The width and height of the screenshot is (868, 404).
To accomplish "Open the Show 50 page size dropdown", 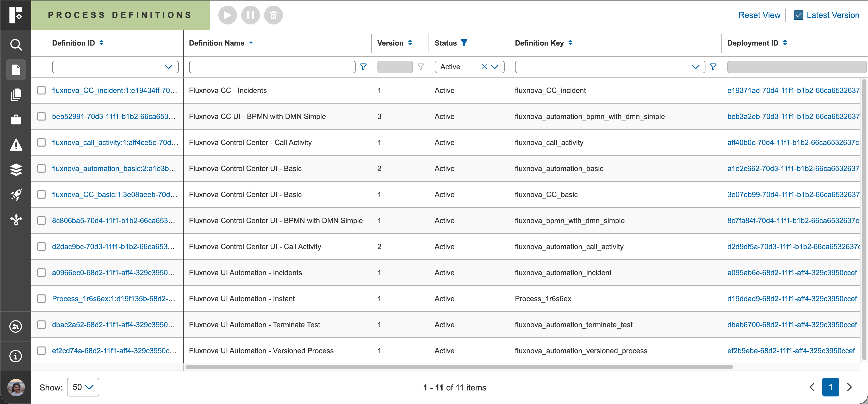I will [x=83, y=387].
